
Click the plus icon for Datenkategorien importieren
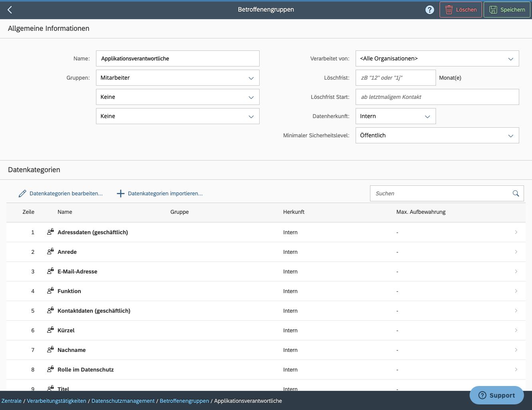point(120,193)
